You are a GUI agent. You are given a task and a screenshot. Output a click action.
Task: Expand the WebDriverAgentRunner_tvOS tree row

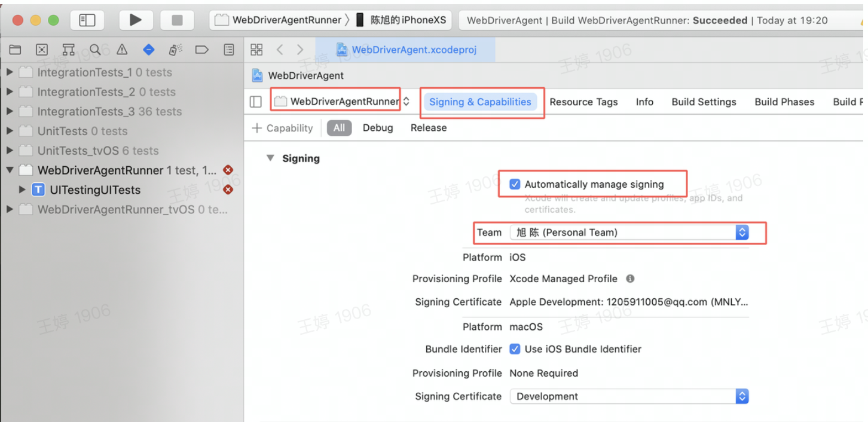[10, 210]
